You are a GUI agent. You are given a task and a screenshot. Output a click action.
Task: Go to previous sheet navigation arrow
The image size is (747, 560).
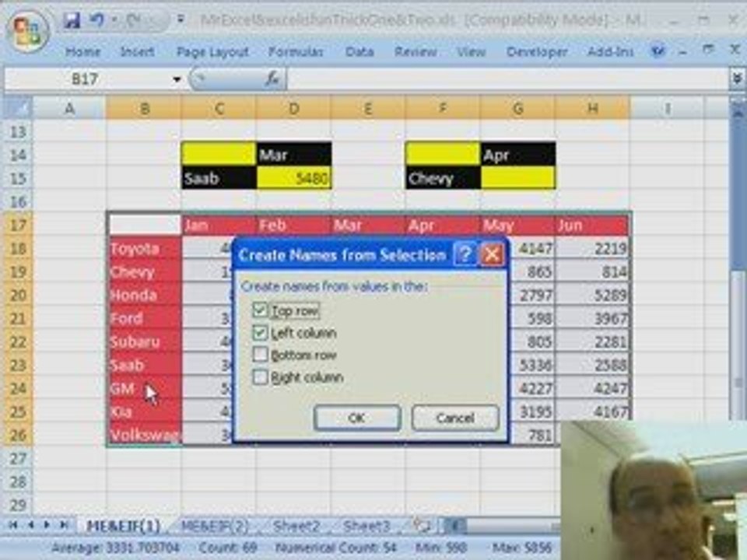click(30, 525)
